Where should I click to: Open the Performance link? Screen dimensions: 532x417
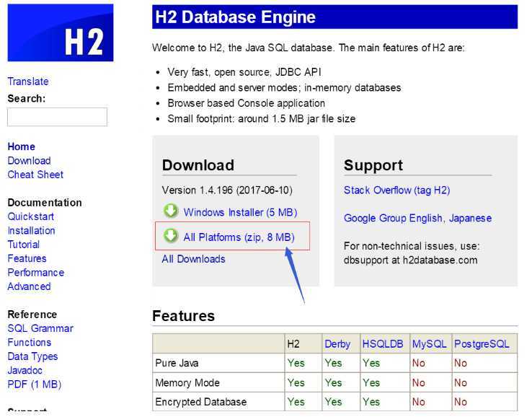tap(35, 272)
